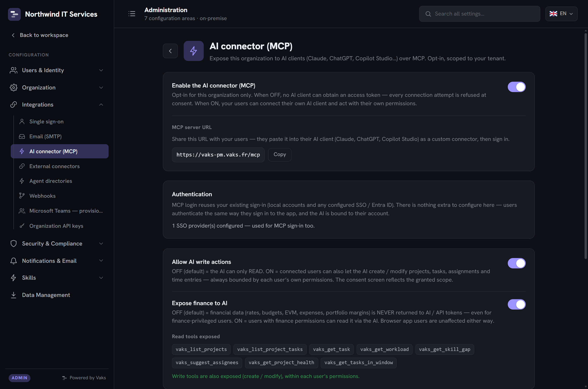This screenshot has height=389, width=588.
Task: Open Microsoft Teams provisioning page
Action: (x=59, y=211)
